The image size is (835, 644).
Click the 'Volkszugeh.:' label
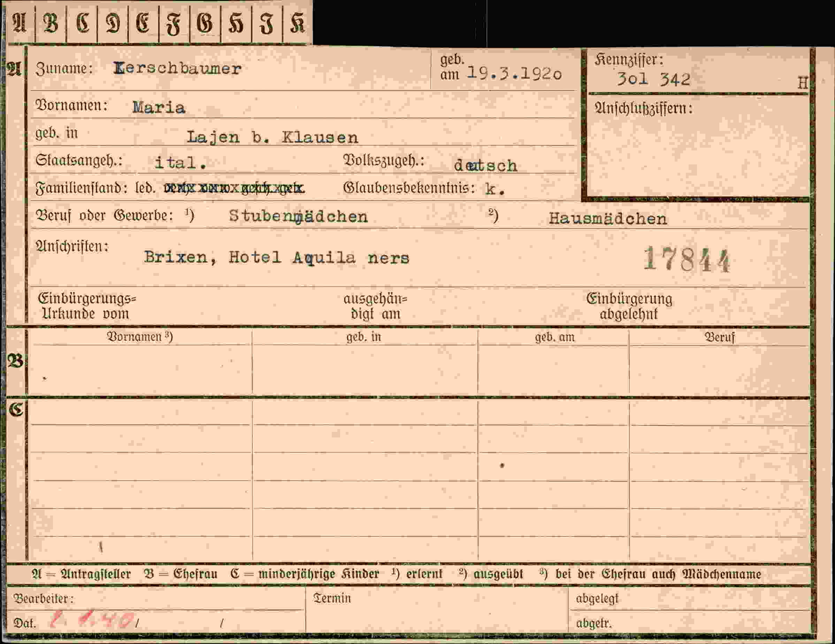tap(384, 161)
